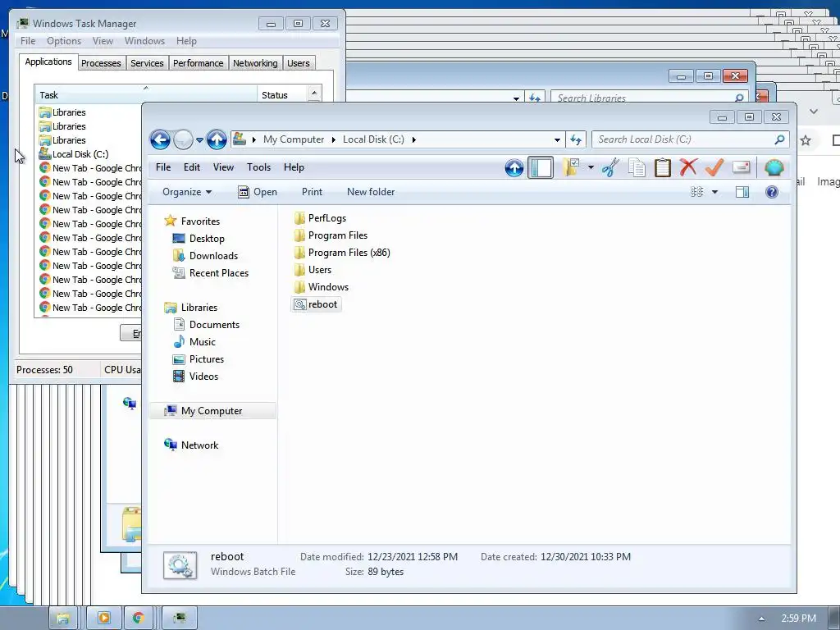Select the Users folder
The height and width of the screenshot is (630, 840).
313,269
